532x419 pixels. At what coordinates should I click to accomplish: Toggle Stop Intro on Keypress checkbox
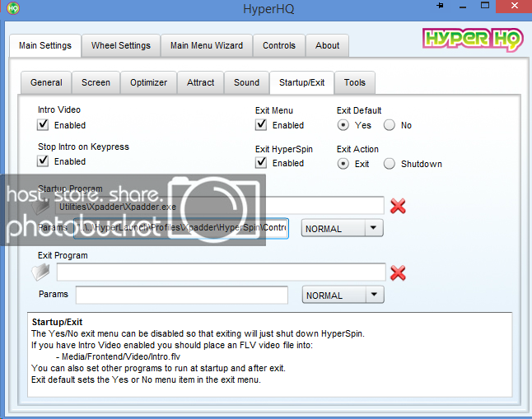(43, 161)
